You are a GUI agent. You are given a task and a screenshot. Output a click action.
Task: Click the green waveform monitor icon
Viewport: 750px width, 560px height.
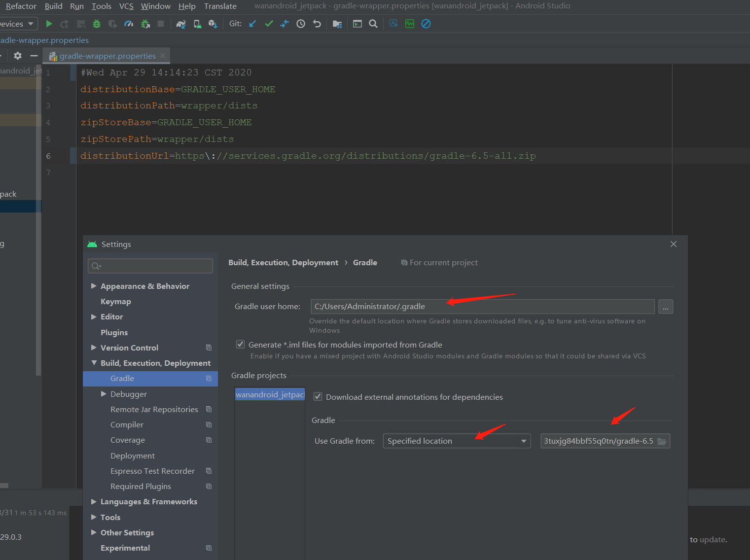tap(410, 24)
